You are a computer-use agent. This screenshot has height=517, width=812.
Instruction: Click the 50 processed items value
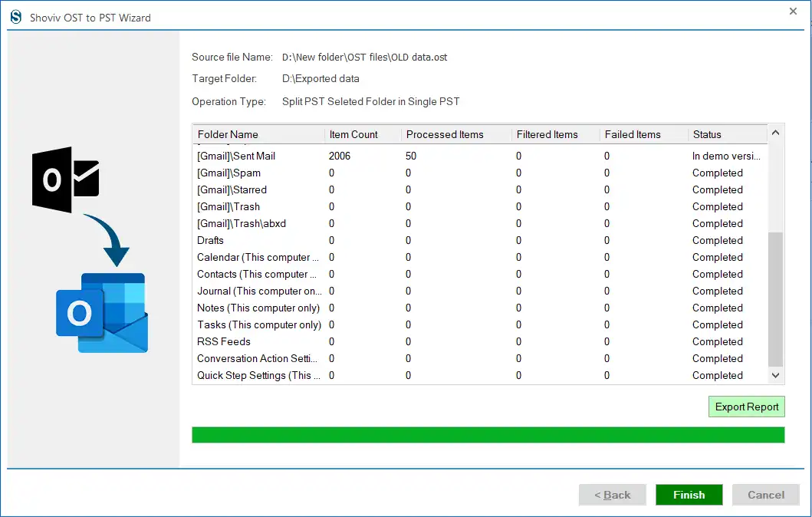411,156
